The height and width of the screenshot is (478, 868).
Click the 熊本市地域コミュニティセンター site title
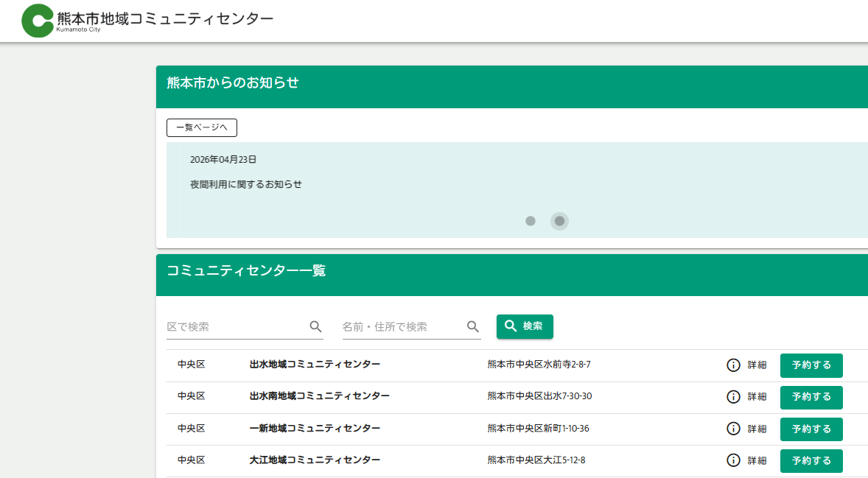pos(165,18)
